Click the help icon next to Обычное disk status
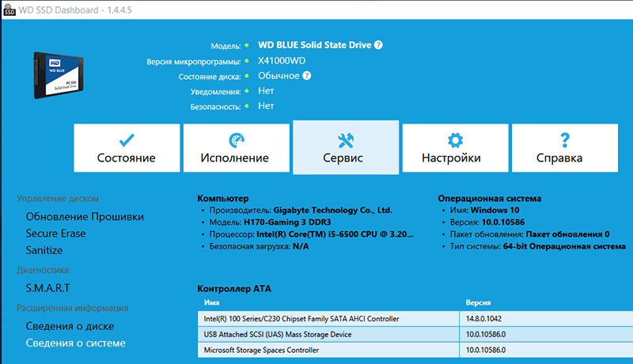Image resolution: width=633 pixels, height=364 pixels. pyautogui.click(x=307, y=75)
